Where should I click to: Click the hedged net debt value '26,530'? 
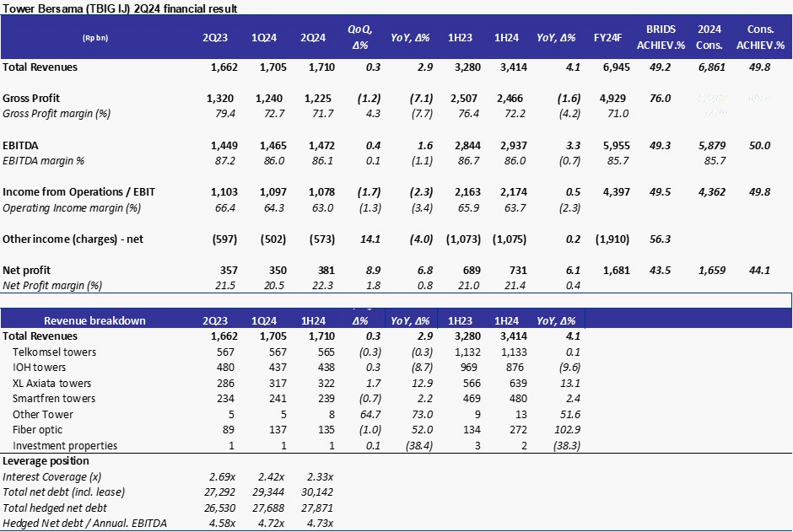(219, 508)
